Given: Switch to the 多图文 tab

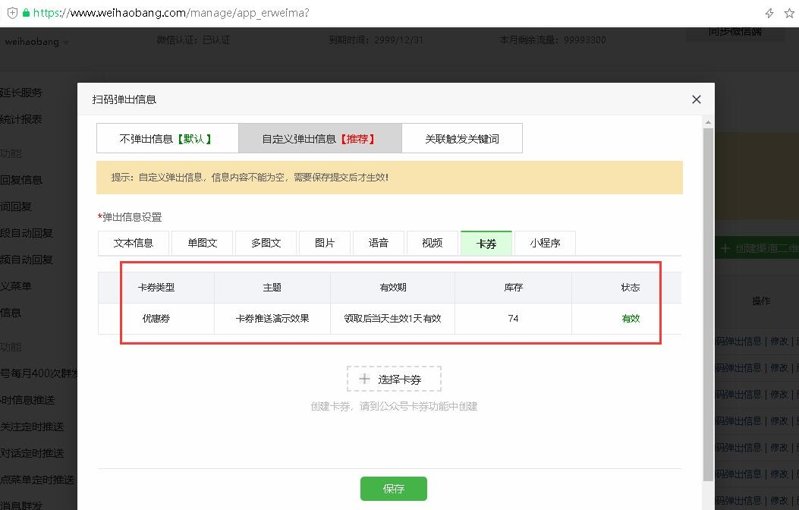Looking at the screenshot, I should 266,243.
